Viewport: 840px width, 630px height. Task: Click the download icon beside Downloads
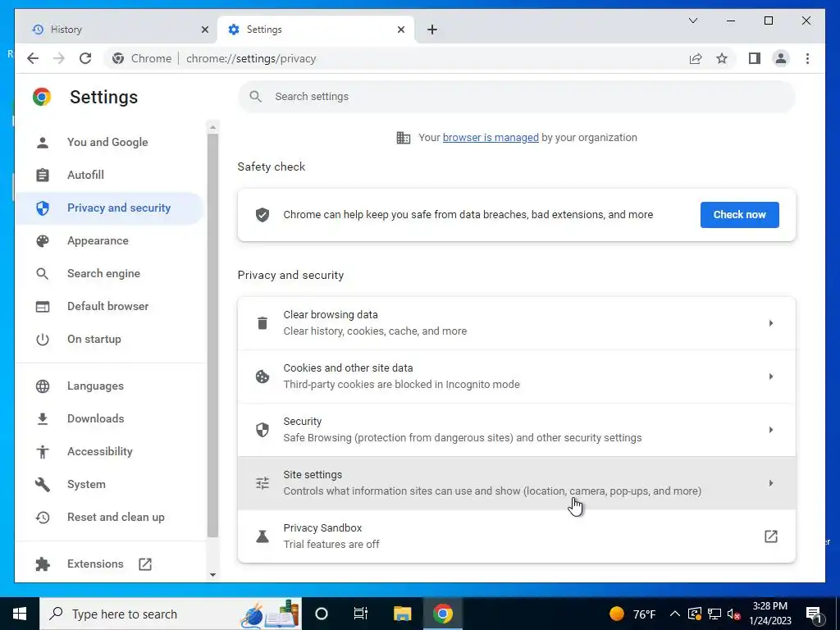tap(43, 419)
